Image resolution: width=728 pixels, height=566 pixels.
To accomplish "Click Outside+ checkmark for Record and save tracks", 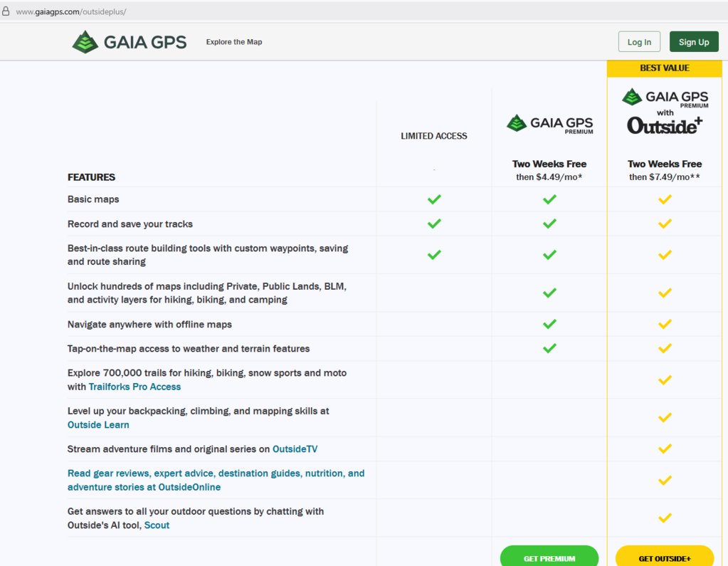I will click(x=665, y=224).
